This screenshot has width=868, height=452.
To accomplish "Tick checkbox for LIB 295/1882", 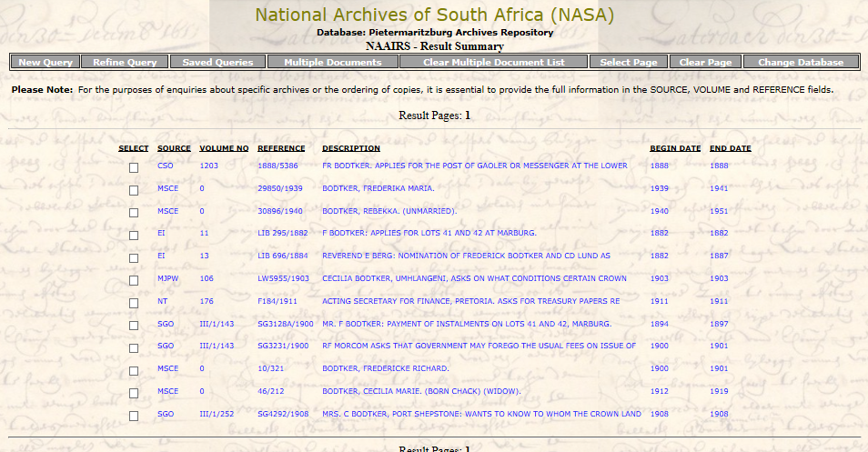I will point(134,236).
